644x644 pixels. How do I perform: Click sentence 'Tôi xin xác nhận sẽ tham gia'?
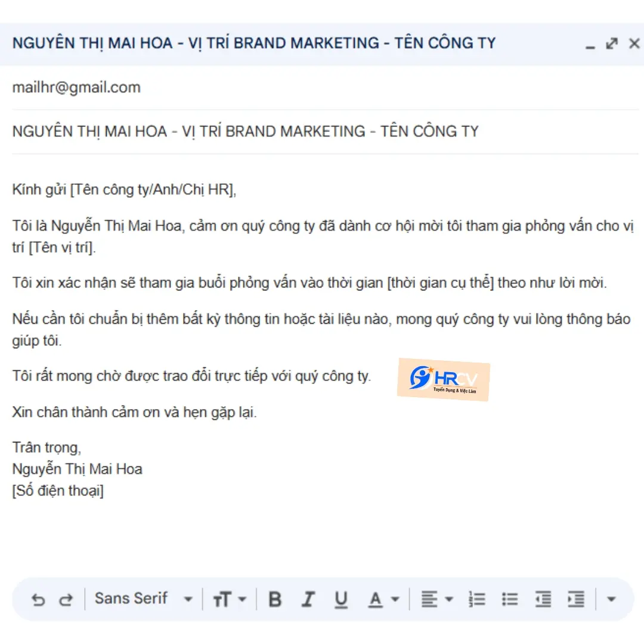pos(309,283)
